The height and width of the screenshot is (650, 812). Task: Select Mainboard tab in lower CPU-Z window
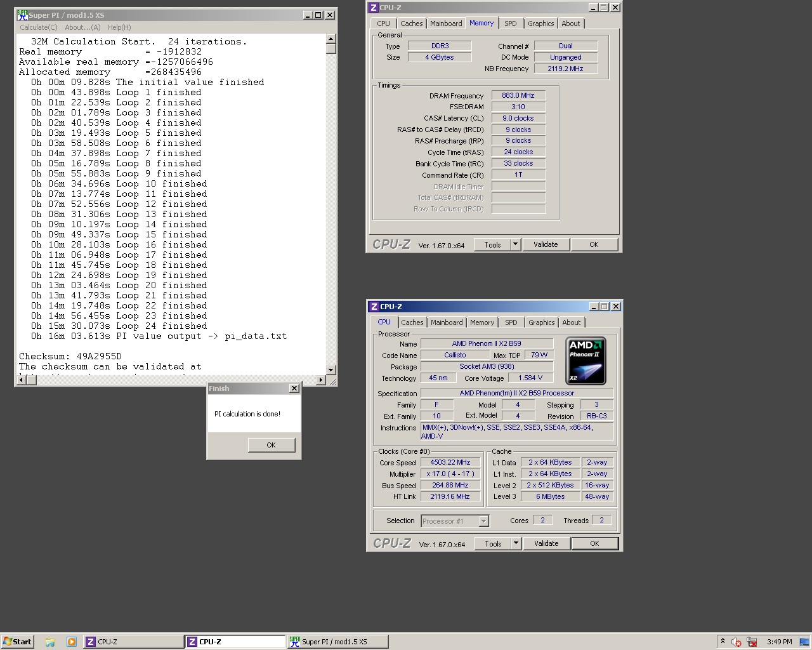(x=447, y=322)
